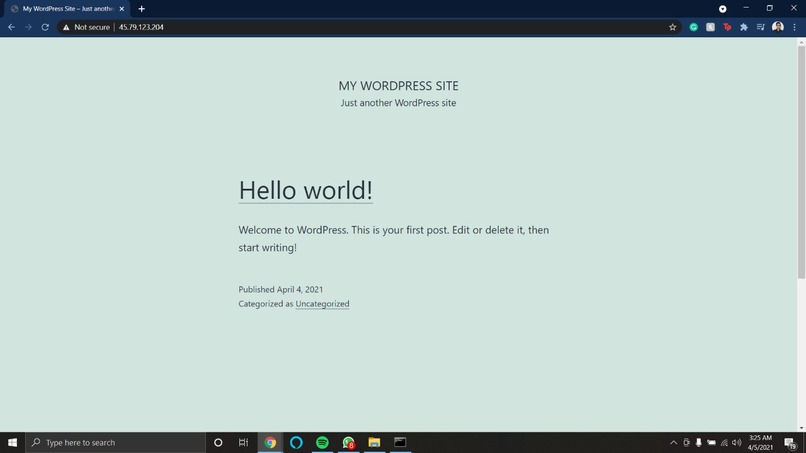The height and width of the screenshot is (453, 806).
Task: Open the tab search dropdown circle
Action: 723,9
